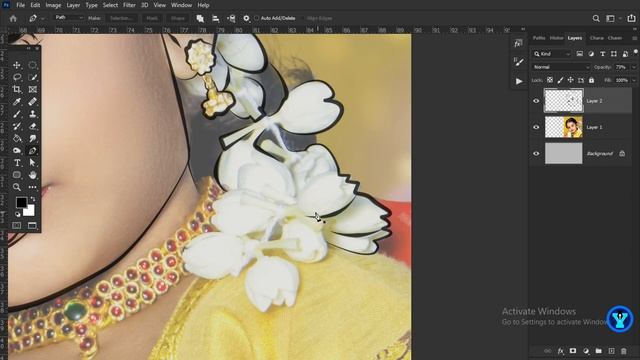Hide Layer 2 with its eye icon

536,101
